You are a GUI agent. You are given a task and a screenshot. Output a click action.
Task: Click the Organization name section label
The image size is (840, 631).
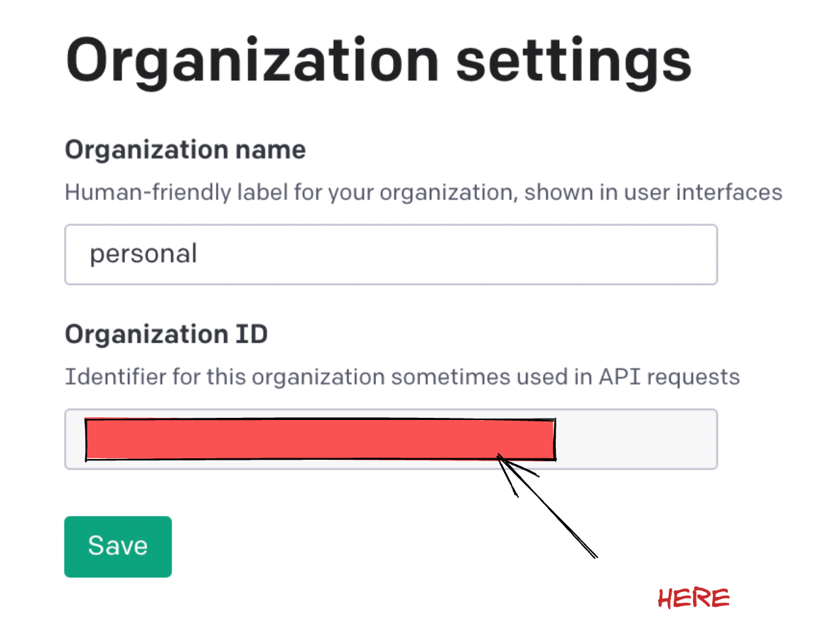[185, 149]
